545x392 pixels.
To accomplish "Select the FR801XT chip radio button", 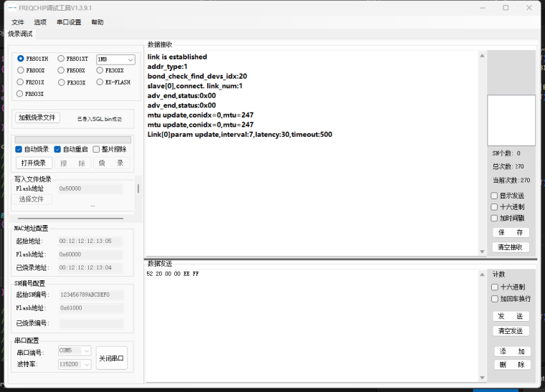I will pyautogui.click(x=61, y=59).
